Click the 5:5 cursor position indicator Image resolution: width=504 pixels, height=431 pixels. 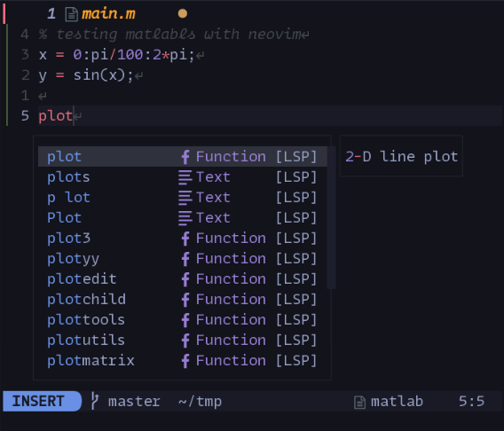471,402
